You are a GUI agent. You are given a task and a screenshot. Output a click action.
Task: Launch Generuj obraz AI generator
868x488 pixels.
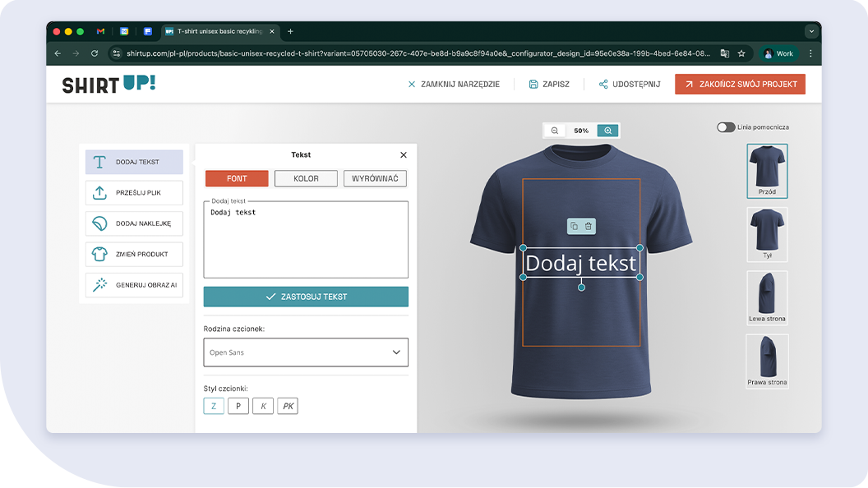(x=134, y=285)
